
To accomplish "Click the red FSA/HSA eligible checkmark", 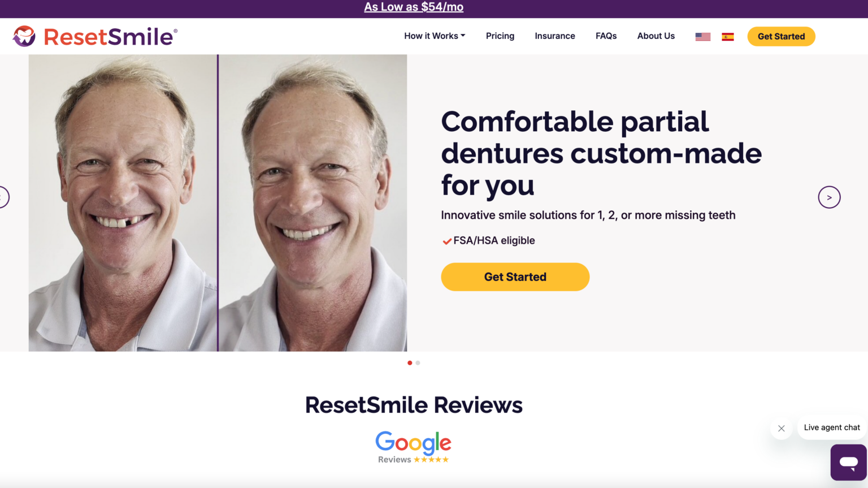I will pos(446,240).
